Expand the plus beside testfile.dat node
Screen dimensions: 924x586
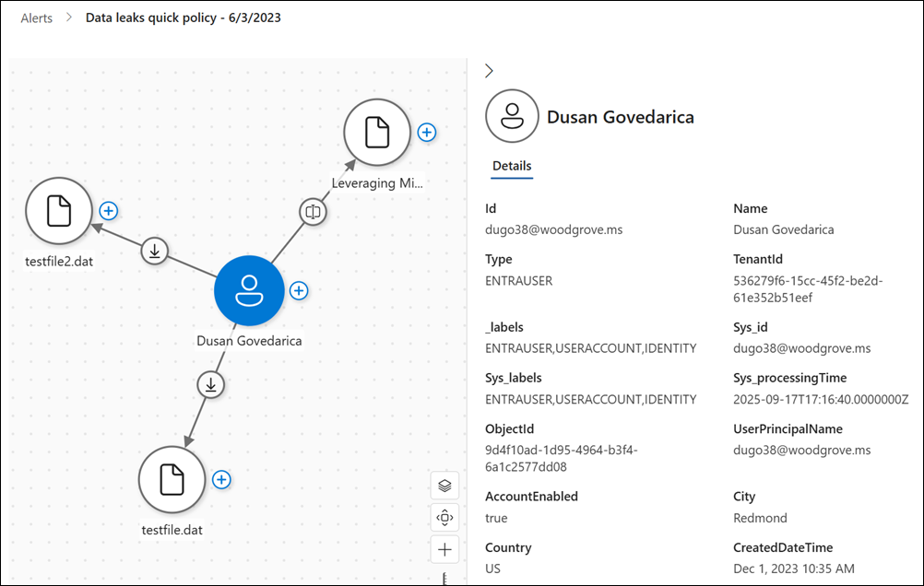(x=221, y=479)
